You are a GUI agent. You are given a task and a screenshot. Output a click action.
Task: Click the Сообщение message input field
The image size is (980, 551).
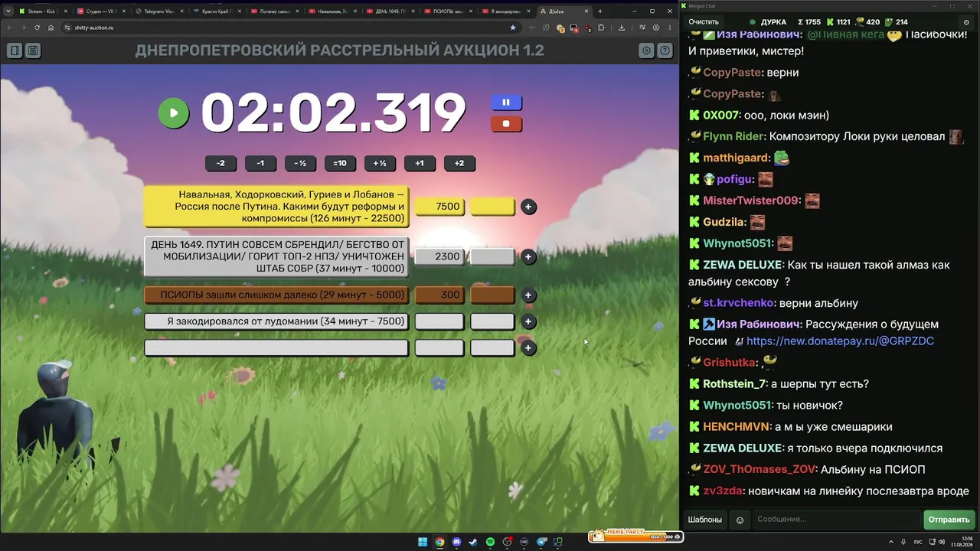click(836, 520)
